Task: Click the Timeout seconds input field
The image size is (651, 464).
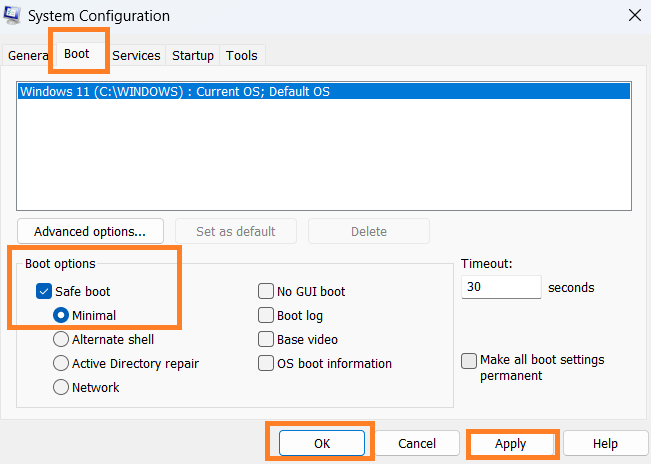Action: tap(501, 287)
